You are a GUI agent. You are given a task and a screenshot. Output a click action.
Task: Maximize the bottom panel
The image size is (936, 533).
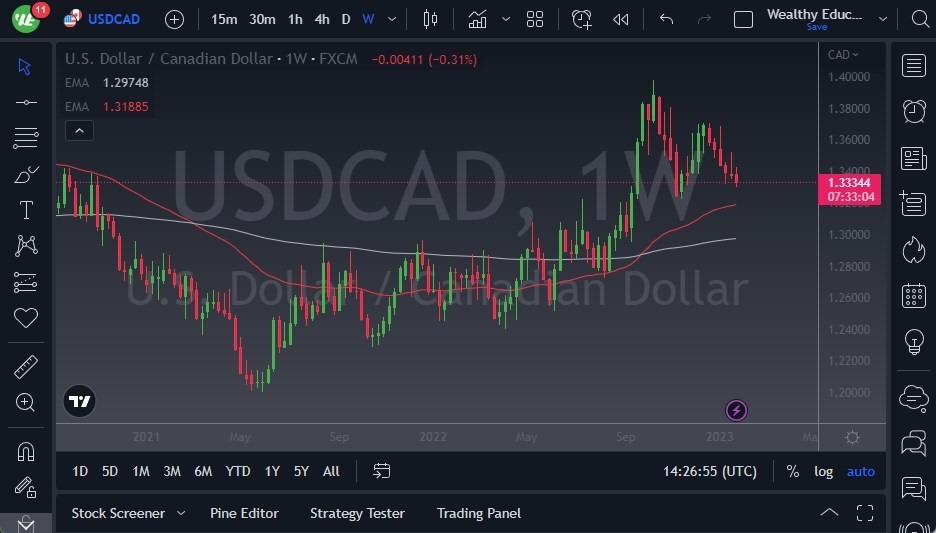pos(865,513)
